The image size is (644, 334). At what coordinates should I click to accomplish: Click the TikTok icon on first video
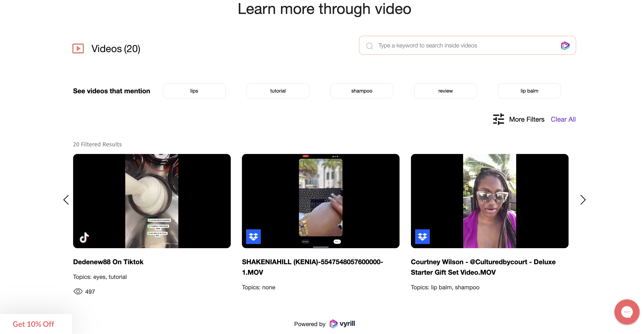84,237
